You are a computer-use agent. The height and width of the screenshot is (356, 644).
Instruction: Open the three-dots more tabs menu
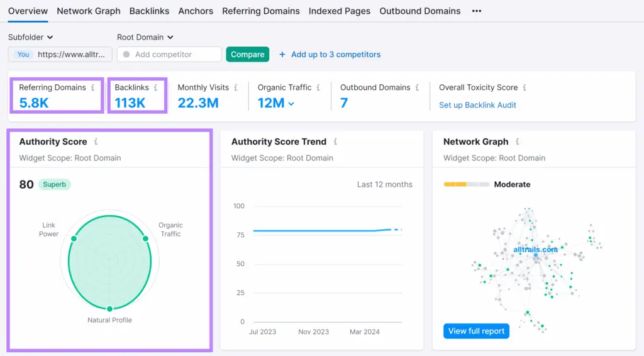point(477,11)
